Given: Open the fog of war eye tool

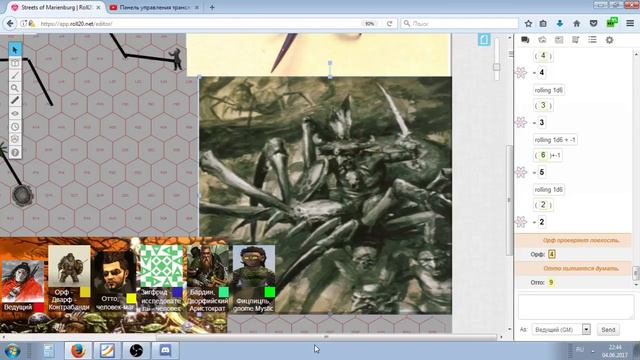Looking at the screenshot, I should (15, 113).
